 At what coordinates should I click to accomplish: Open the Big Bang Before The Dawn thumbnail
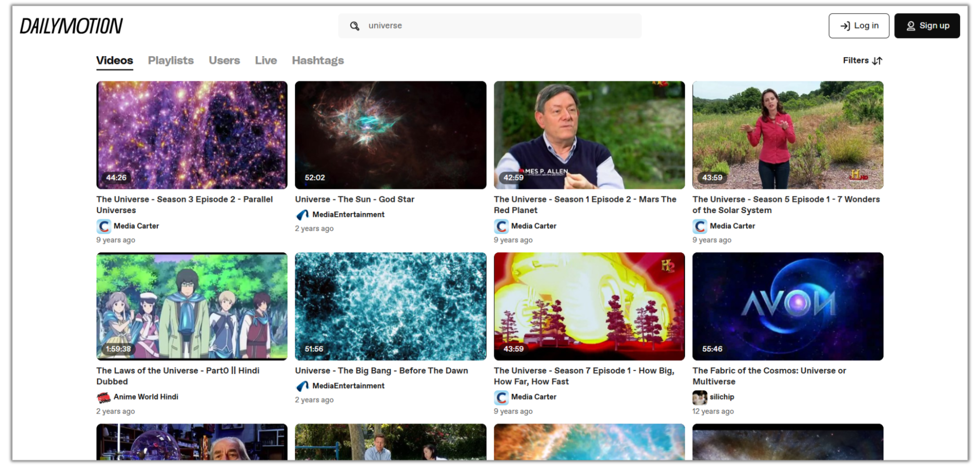tap(390, 306)
